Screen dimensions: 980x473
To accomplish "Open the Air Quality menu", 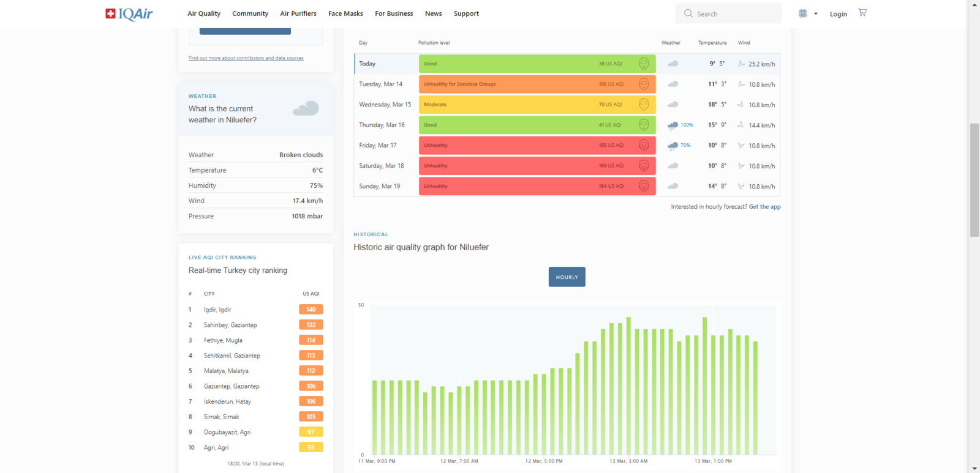I will tap(204, 13).
